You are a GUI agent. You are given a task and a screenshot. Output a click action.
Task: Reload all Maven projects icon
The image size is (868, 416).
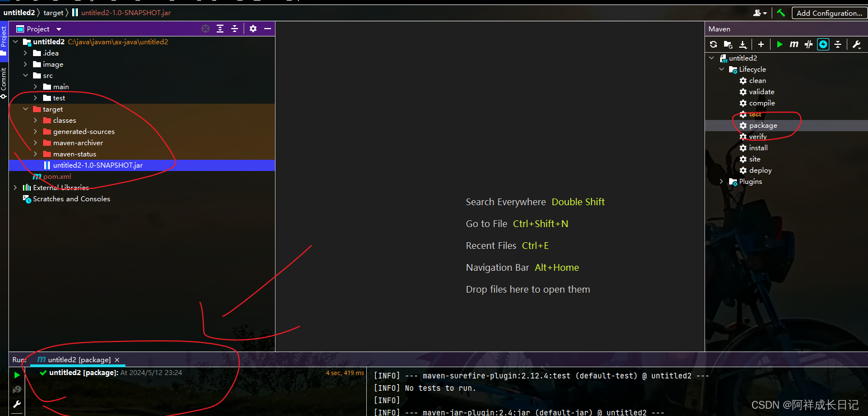tap(713, 44)
